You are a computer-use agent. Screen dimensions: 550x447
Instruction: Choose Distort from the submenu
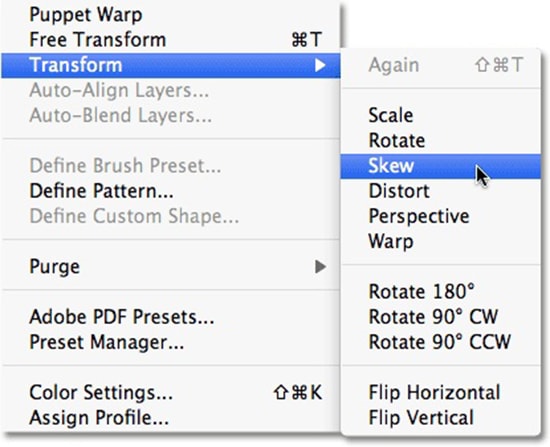pyautogui.click(x=440, y=191)
